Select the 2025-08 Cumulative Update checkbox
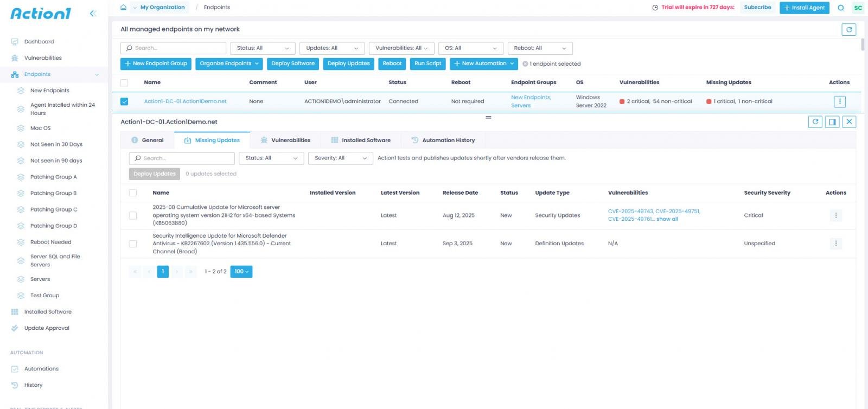The image size is (868, 409). click(x=133, y=215)
